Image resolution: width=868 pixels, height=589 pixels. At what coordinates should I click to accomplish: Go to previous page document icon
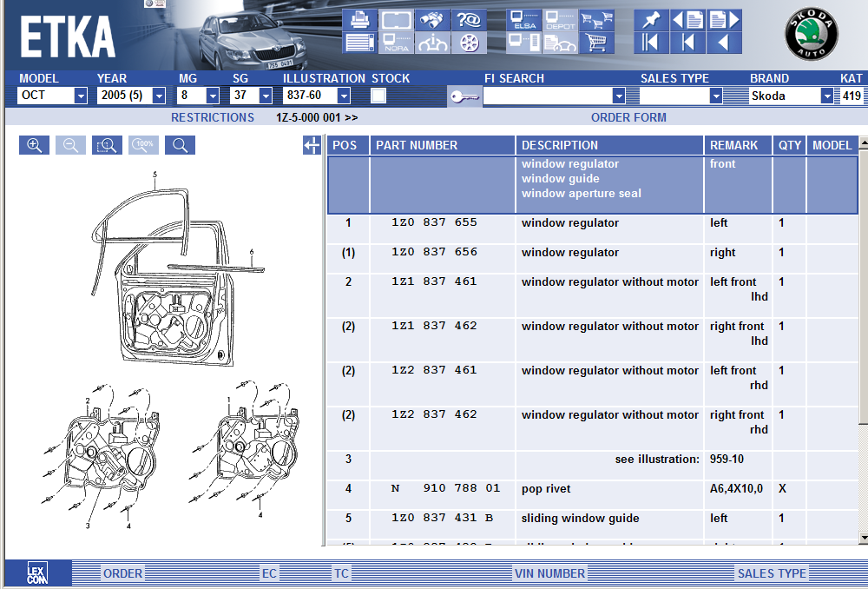click(x=687, y=20)
